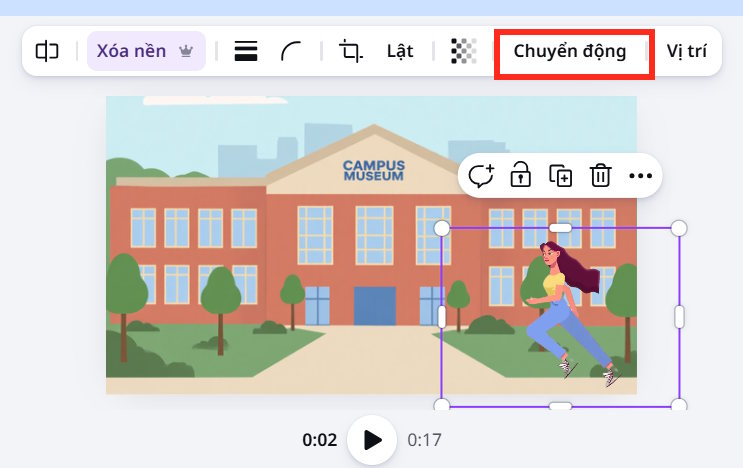Open the border style lines icon
Screen dimensions: 743x468
[x=246, y=51]
